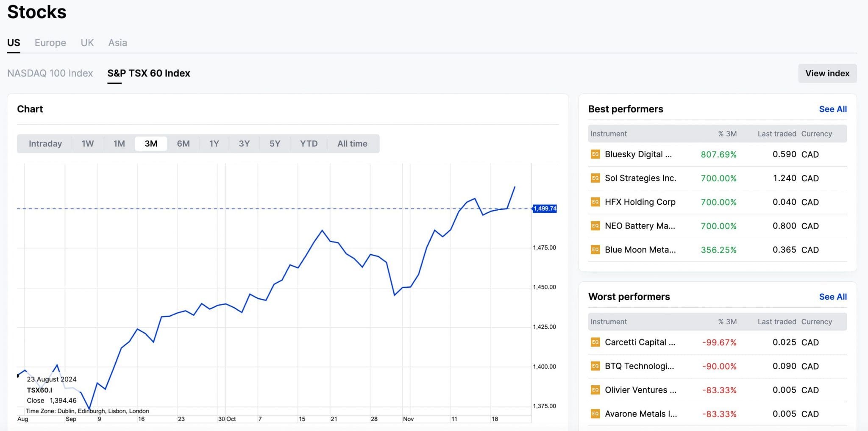
Task: Click the Worst performers Currency column header
Action: (817, 322)
